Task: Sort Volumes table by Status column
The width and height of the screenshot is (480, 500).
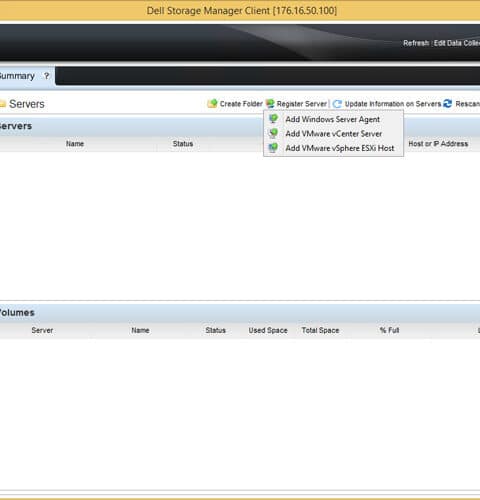Action: [x=215, y=330]
